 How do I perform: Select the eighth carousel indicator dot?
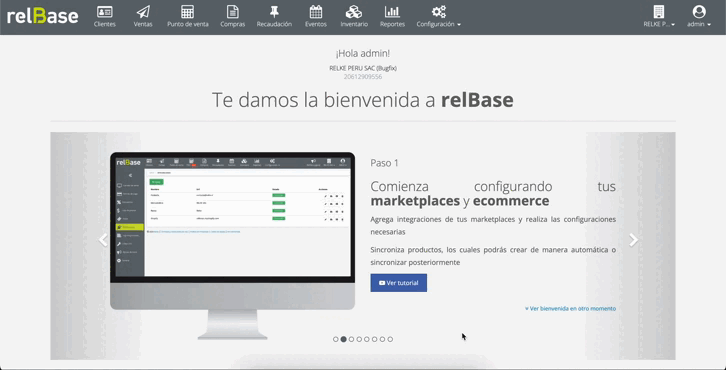pyautogui.click(x=390, y=339)
